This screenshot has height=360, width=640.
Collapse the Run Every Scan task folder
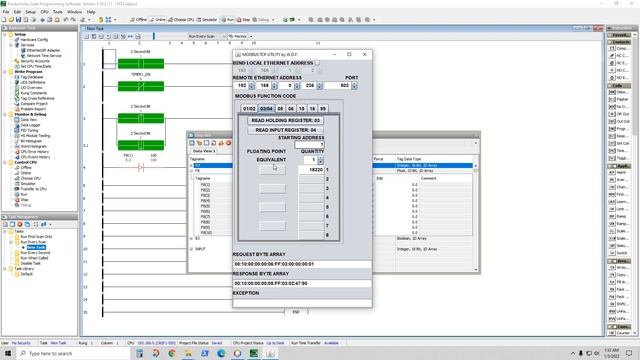[x=11, y=242]
